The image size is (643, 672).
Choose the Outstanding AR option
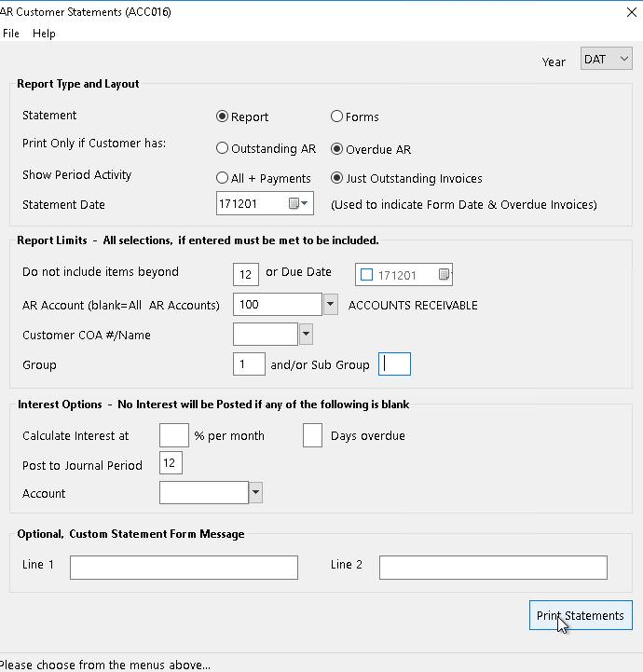click(x=222, y=148)
